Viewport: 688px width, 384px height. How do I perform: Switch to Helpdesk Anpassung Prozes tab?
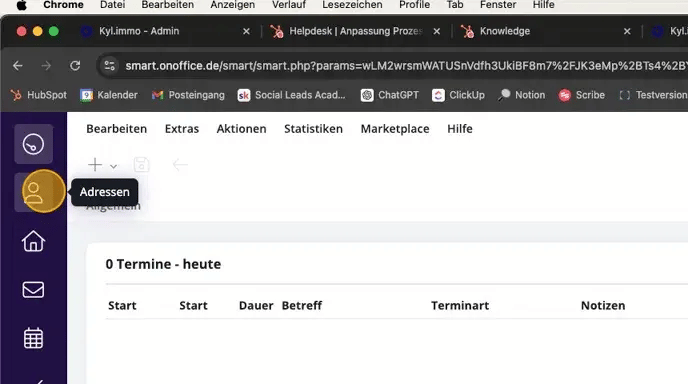coord(355,31)
